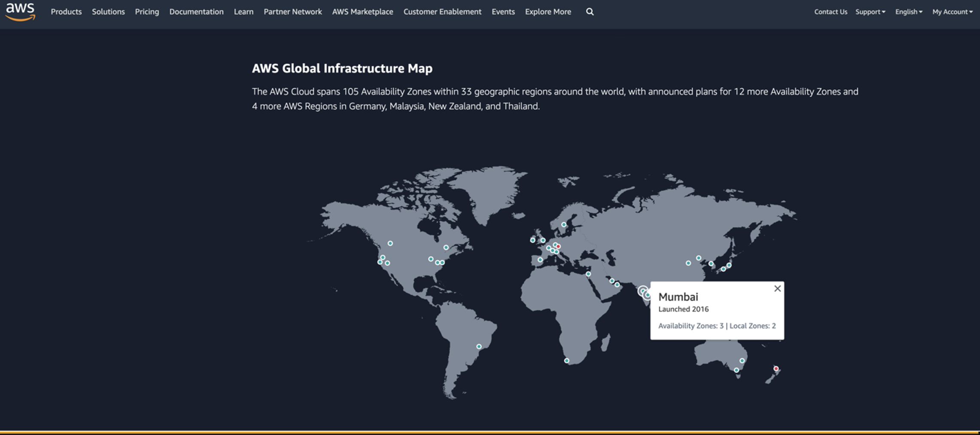Select the Beijing region dot in China
The image size is (980, 435).
(x=699, y=258)
